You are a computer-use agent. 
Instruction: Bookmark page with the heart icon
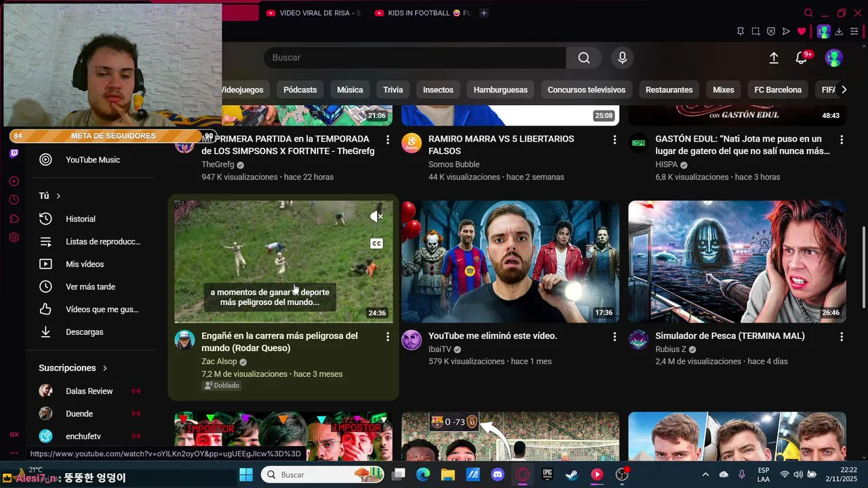click(802, 31)
